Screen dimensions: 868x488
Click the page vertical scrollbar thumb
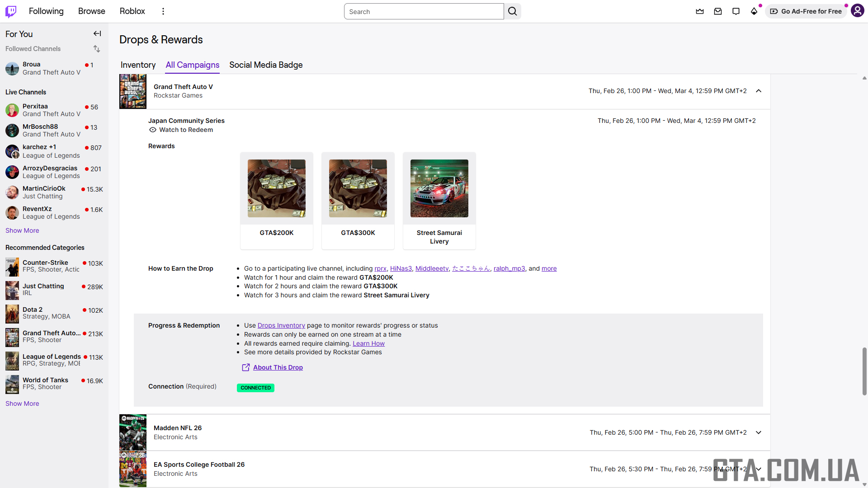[864, 371]
